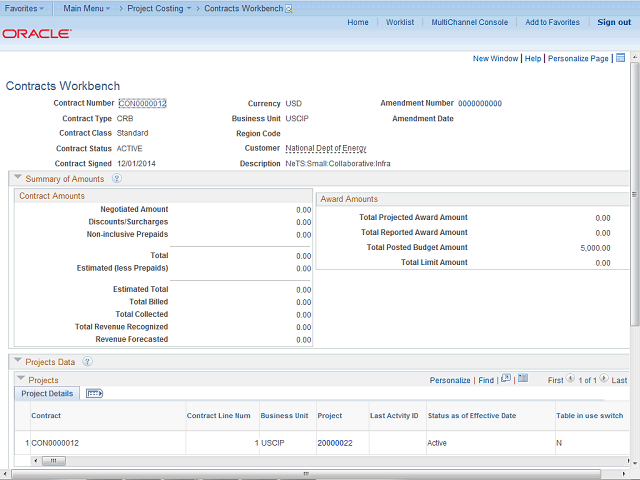640x480 pixels.
Task: Click the download to spreadsheet grid icon
Action: tap(523, 380)
